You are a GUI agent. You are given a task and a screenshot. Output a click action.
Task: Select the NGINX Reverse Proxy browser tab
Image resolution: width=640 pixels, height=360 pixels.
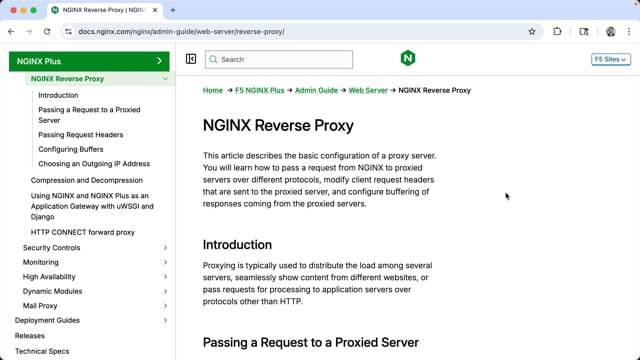point(105,10)
